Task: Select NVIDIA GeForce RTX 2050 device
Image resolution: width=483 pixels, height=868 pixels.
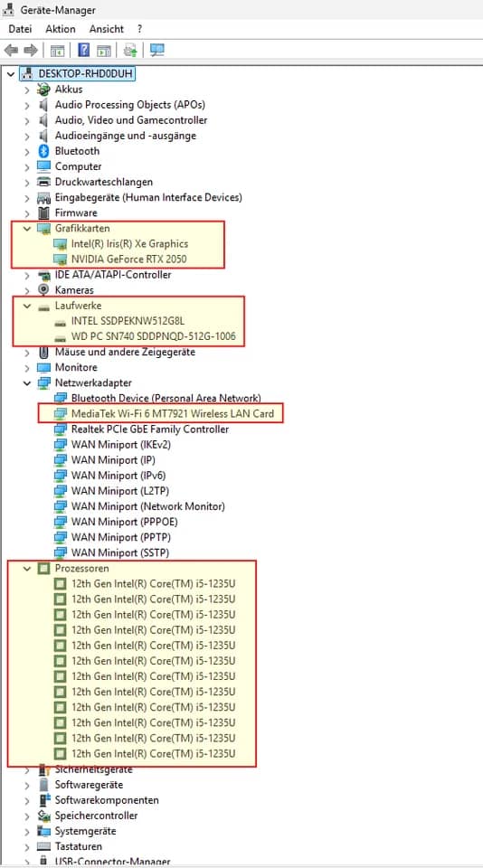Action: (x=129, y=259)
